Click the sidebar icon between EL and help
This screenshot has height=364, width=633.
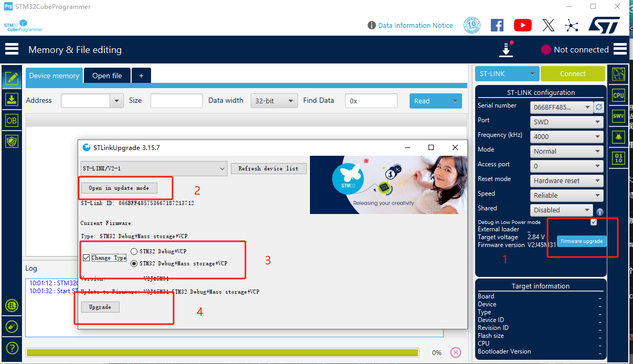point(12,327)
